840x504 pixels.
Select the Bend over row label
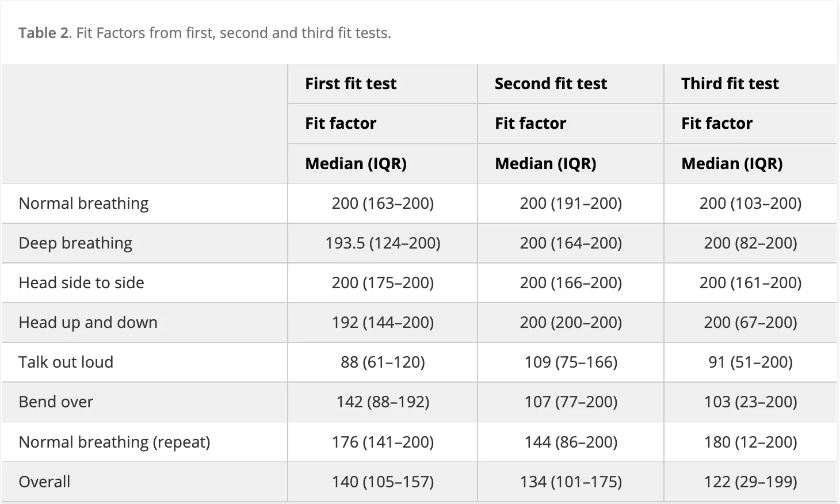coord(56,402)
